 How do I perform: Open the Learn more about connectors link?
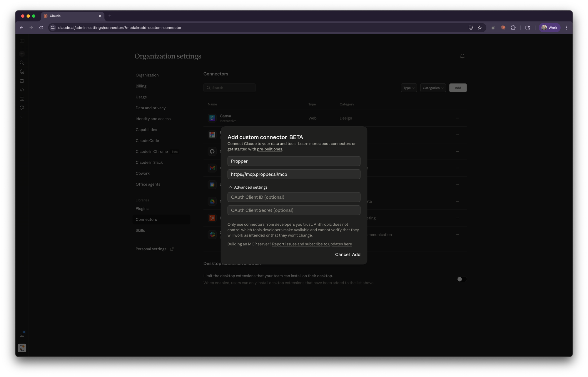tap(324, 143)
